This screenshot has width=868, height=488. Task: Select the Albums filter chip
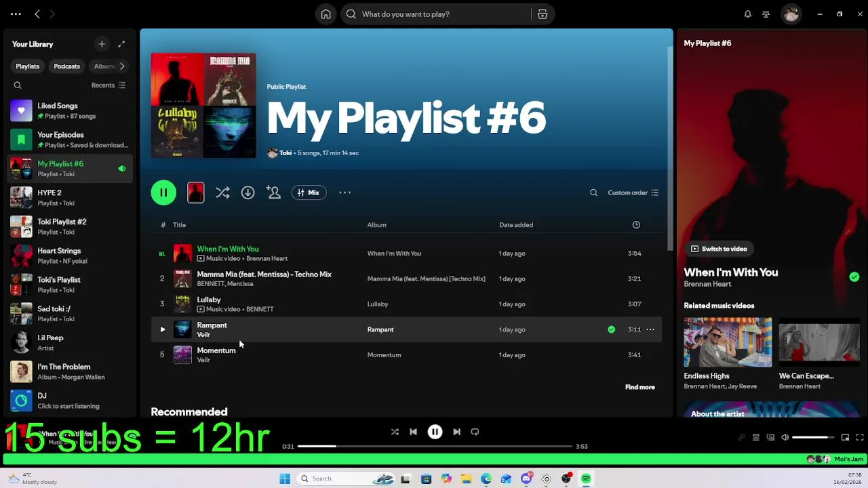click(x=103, y=66)
